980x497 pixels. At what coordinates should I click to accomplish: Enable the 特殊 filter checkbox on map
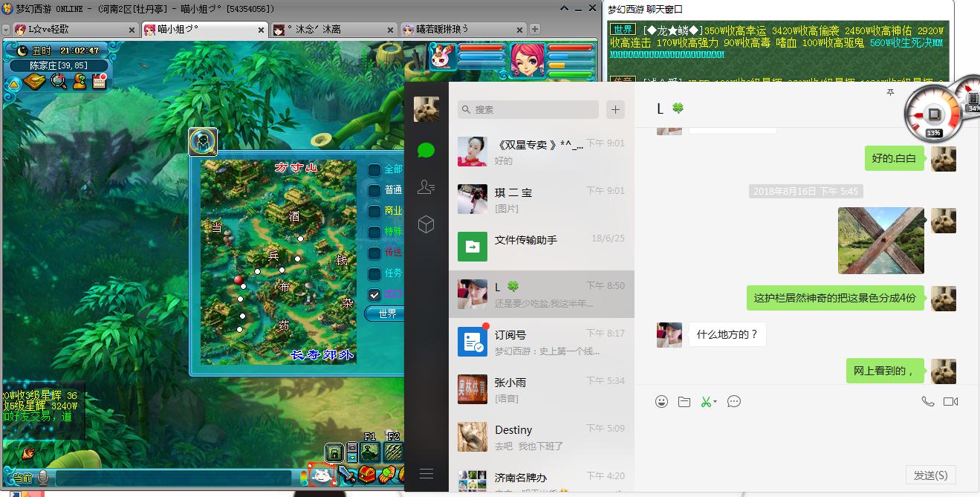(x=374, y=232)
